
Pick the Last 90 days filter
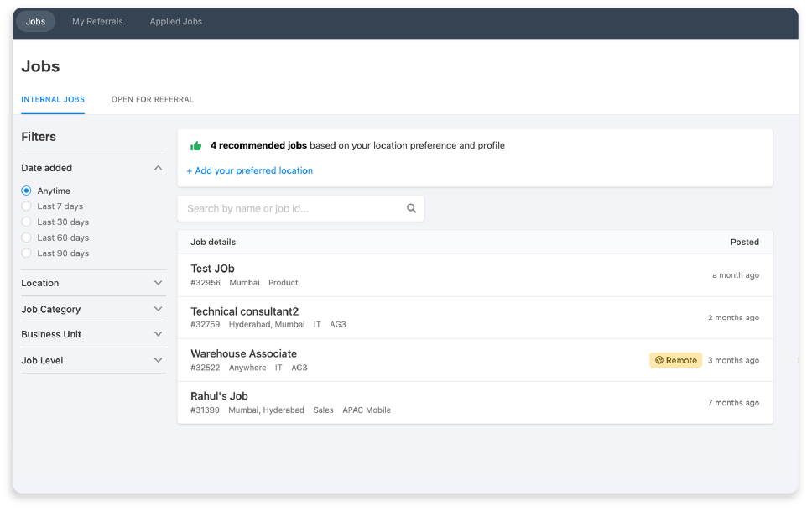[x=27, y=253]
